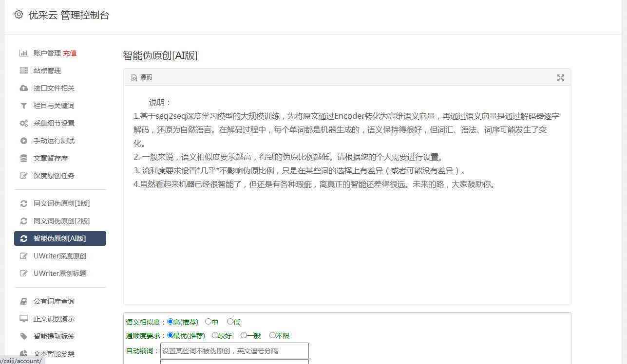The width and height of the screenshot is (627, 364).
Task: Click the server icon for 站点管理
Action: click(23, 71)
